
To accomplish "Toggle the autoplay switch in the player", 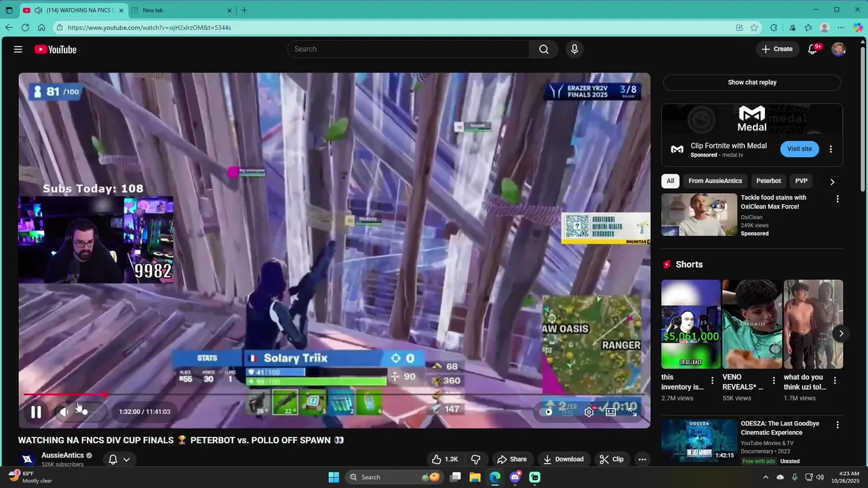I will (x=549, y=411).
